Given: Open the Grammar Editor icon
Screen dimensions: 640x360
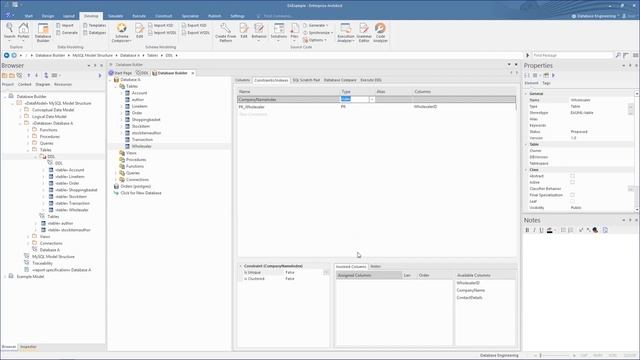Looking at the screenshot, I should [x=364, y=32].
